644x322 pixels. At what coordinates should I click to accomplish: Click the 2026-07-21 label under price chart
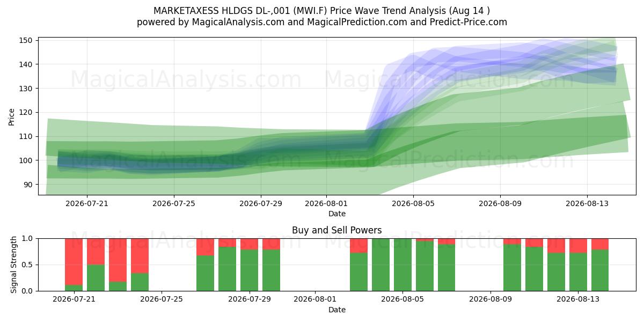point(87,203)
